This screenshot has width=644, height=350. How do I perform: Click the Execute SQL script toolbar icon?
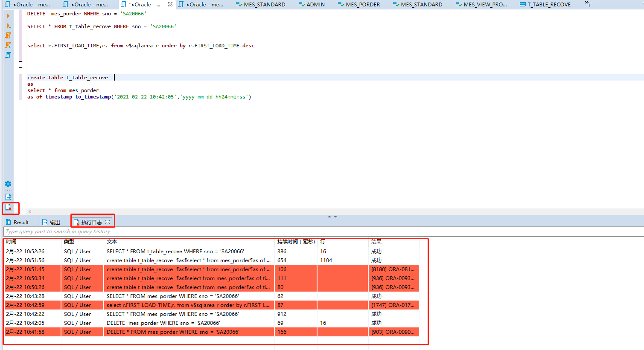(x=8, y=35)
